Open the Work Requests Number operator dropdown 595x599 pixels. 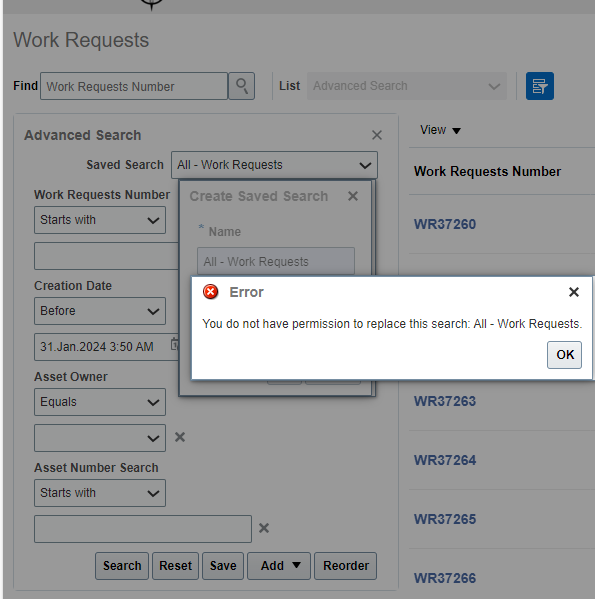point(100,220)
